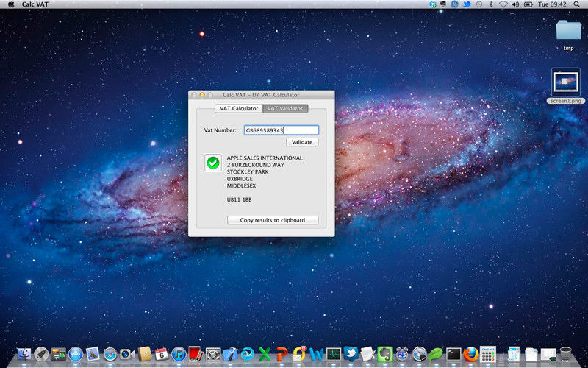The image size is (588, 368).
Task: Open Mission Control in the dock
Action: 59,354
